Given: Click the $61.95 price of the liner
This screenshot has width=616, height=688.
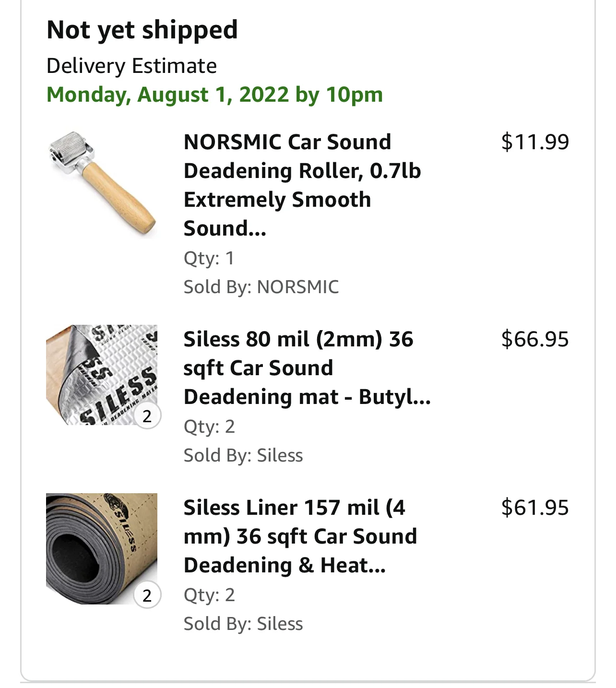Looking at the screenshot, I should pos(535,508).
